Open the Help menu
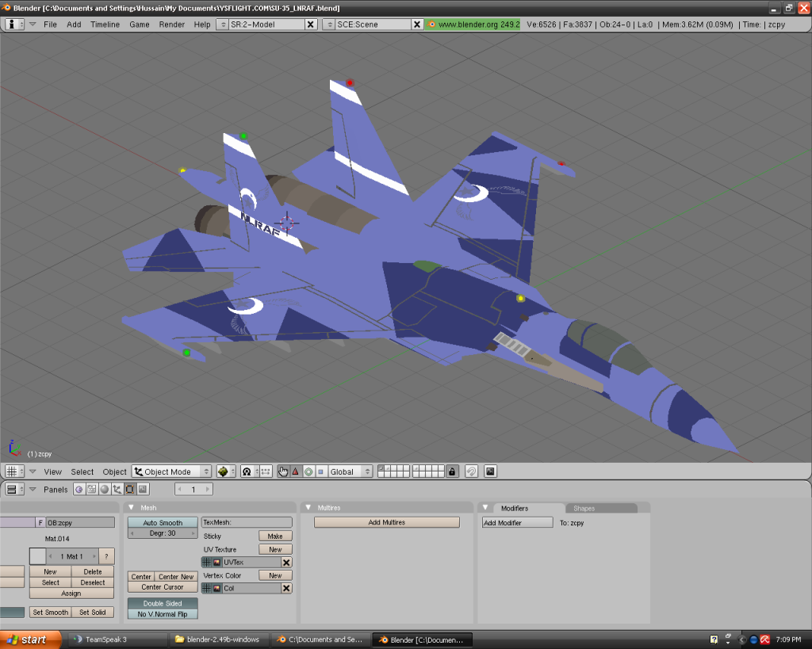Image resolution: width=812 pixels, height=649 pixels. tap(202, 25)
